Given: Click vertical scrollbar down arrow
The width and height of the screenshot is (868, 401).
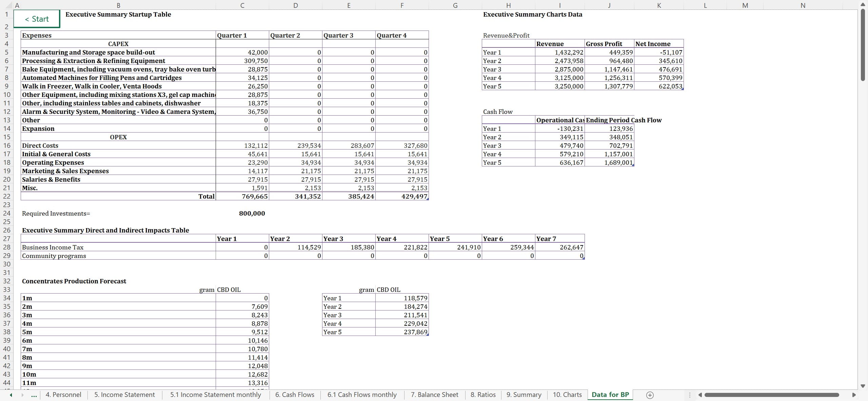Looking at the screenshot, I should (x=863, y=386).
